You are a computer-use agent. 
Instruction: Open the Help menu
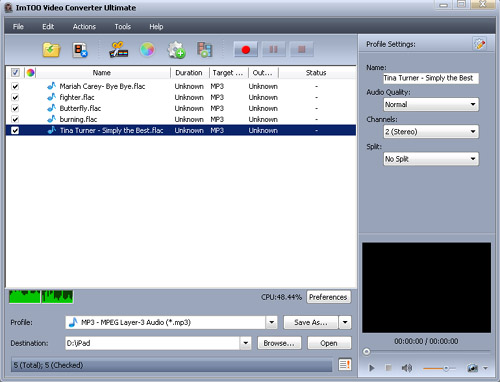click(x=156, y=27)
